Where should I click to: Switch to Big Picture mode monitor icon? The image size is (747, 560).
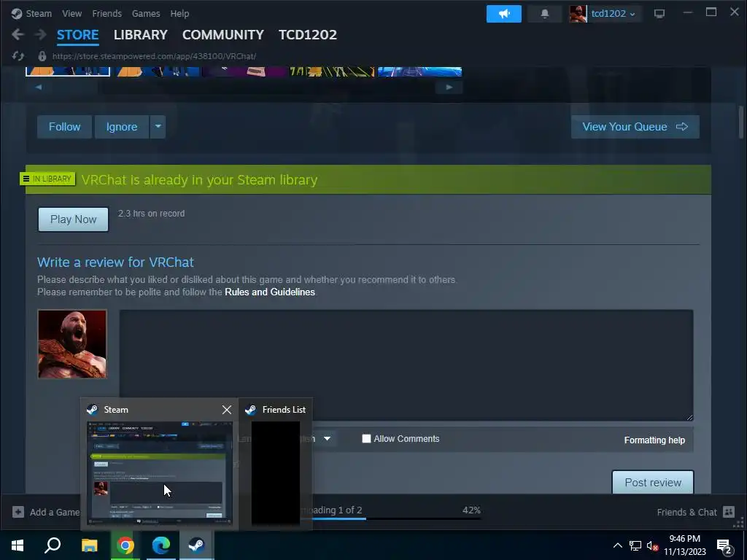pos(659,14)
